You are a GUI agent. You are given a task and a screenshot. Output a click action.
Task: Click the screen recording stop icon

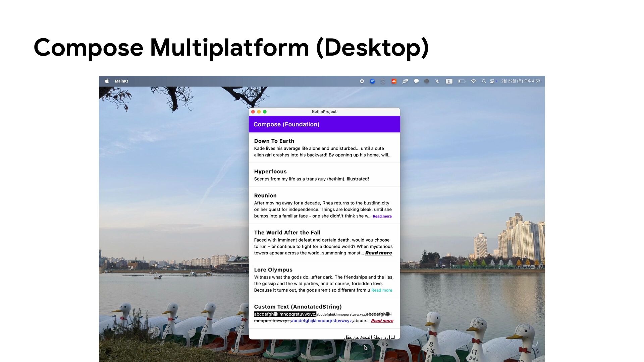point(362,81)
